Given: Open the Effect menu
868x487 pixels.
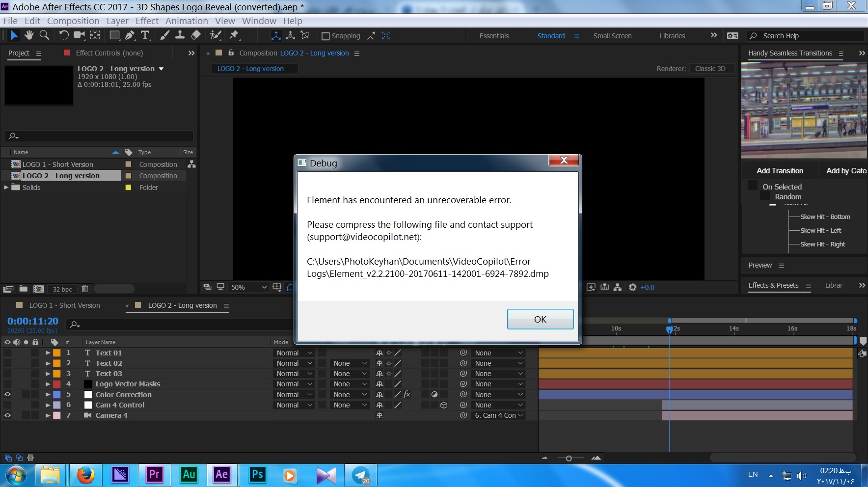Looking at the screenshot, I should click(x=147, y=21).
